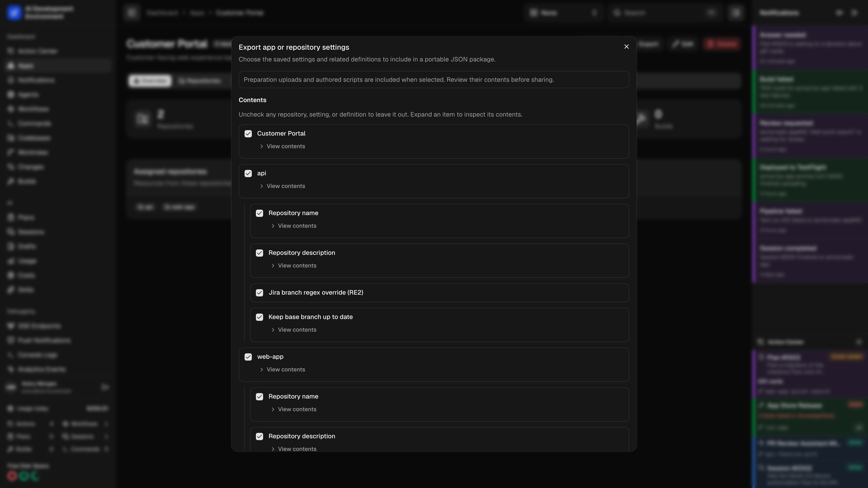Disable Keep base branch up to date

click(259, 317)
